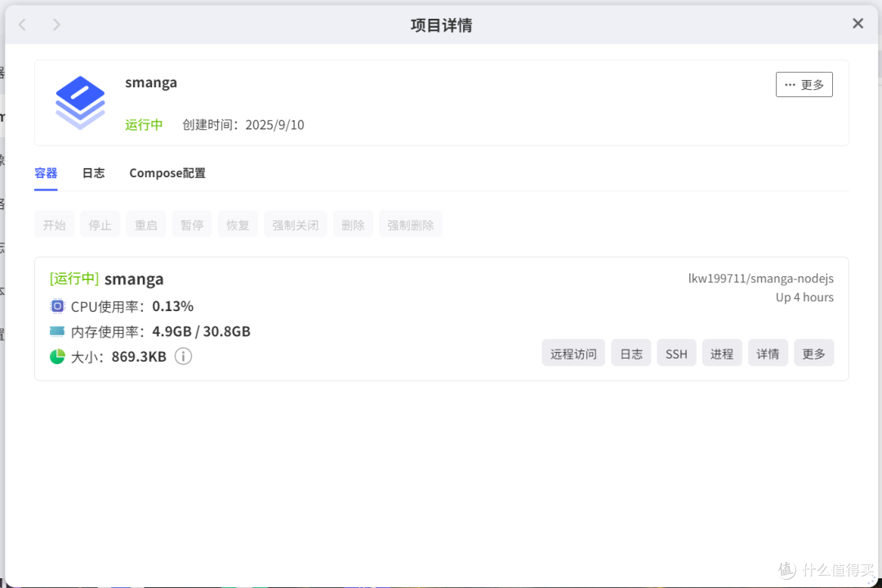Click the memory usage icon

[x=57, y=331]
